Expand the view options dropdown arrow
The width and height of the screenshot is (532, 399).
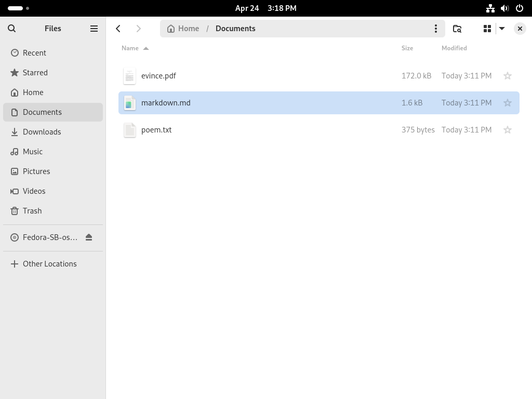(x=502, y=29)
